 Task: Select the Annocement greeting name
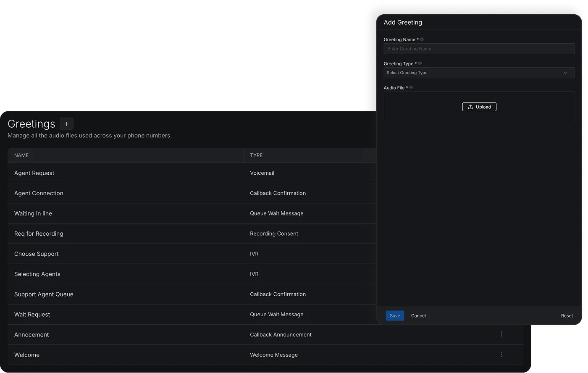click(31, 335)
